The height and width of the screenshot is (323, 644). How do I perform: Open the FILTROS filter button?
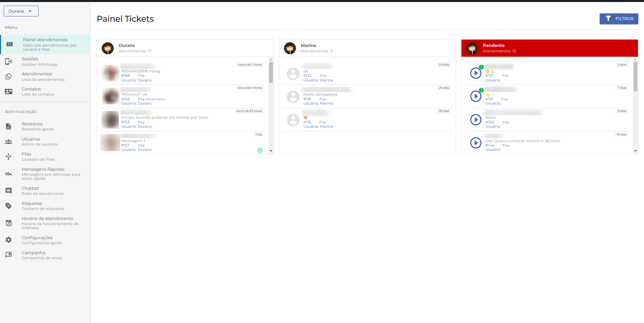(x=618, y=19)
